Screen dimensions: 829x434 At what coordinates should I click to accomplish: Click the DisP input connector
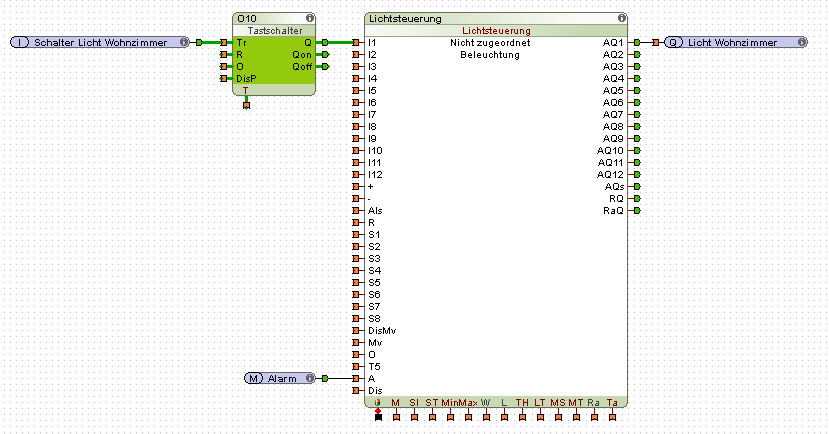tap(224, 78)
